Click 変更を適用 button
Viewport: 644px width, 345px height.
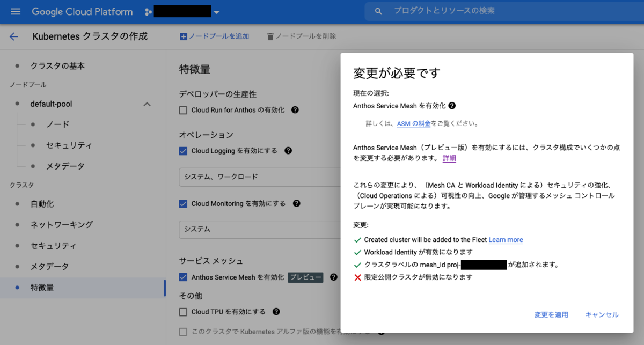coord(551,315)
